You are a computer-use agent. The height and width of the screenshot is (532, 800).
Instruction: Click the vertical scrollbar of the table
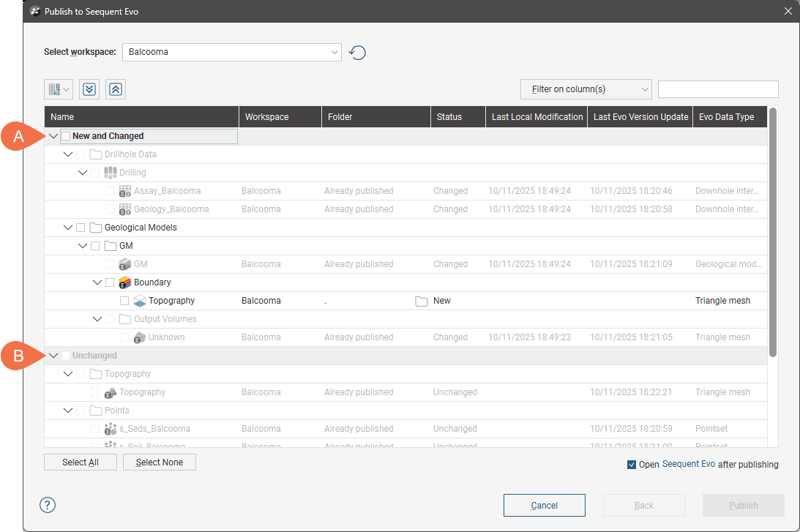773,234
